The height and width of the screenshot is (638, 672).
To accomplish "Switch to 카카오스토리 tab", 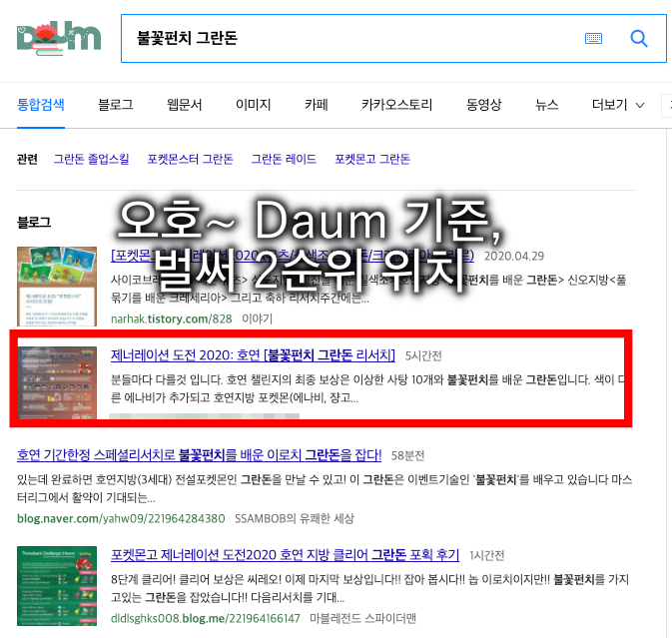I will [x=396, y=105].
